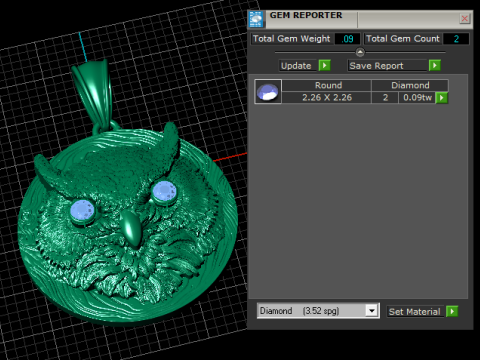Click the quantity cell showing 2
This screenshot has width=480, height=360.
pos(385,98)
